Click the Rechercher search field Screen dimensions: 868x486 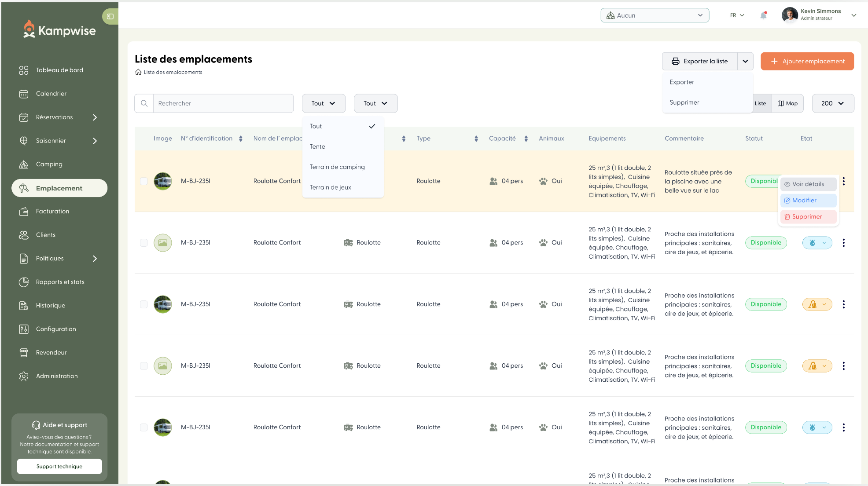tap(223, 103)
